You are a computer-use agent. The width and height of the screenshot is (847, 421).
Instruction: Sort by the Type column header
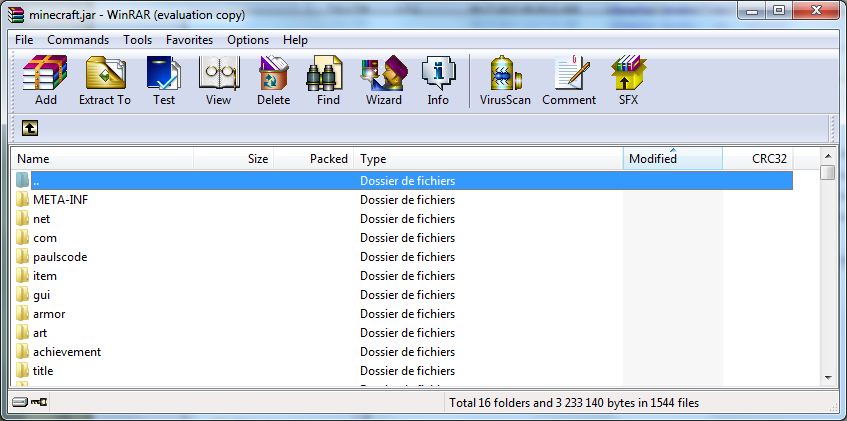tap(488, 159)
